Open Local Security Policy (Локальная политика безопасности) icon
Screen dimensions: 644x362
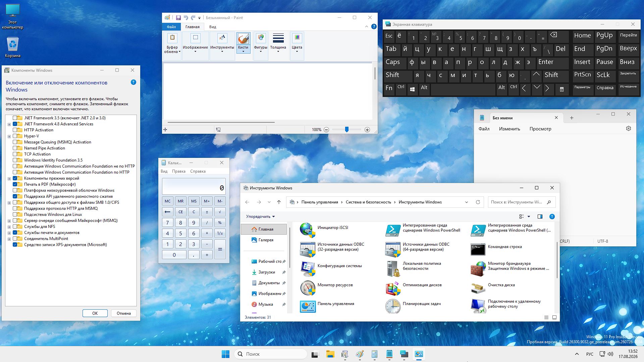pos(393,268)
